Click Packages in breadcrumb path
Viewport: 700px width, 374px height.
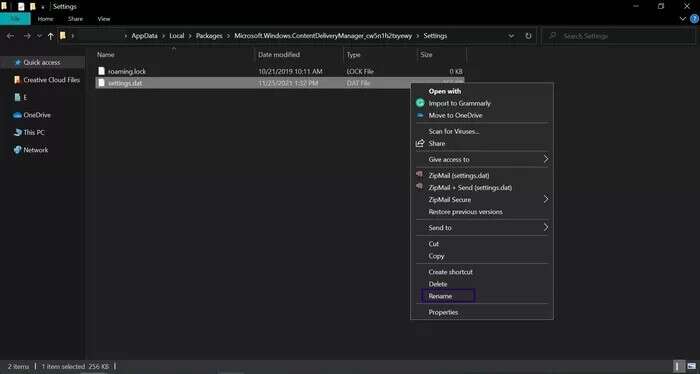209,36
